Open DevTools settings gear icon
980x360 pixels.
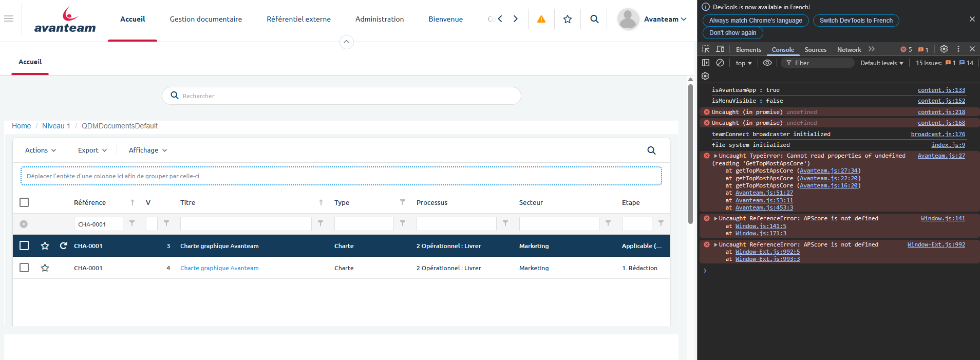pos(944,49)
